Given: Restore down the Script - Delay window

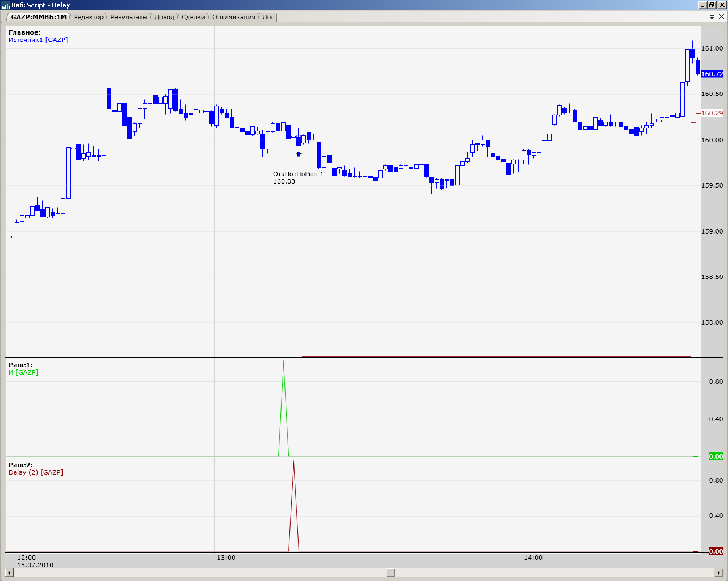Looking at the screenshot, I should [712, 5].
